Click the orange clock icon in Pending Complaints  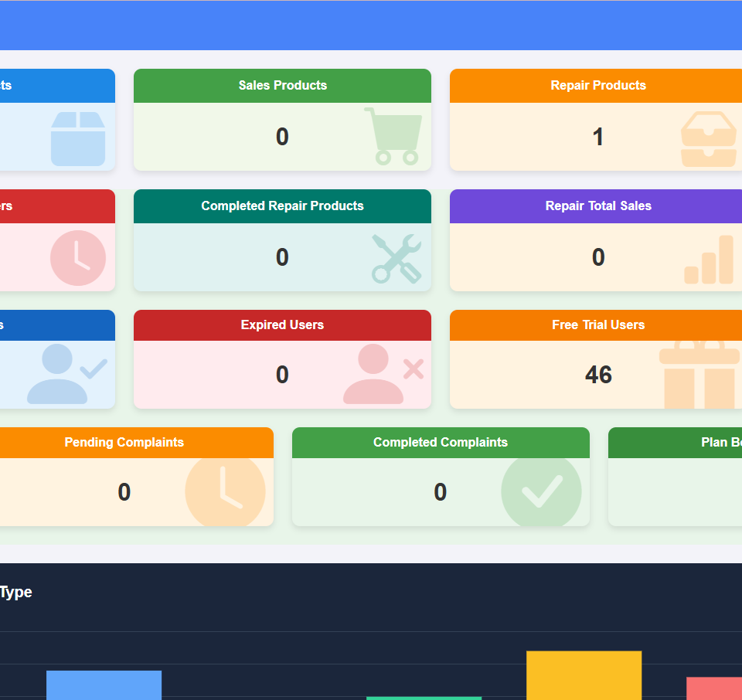225,491
